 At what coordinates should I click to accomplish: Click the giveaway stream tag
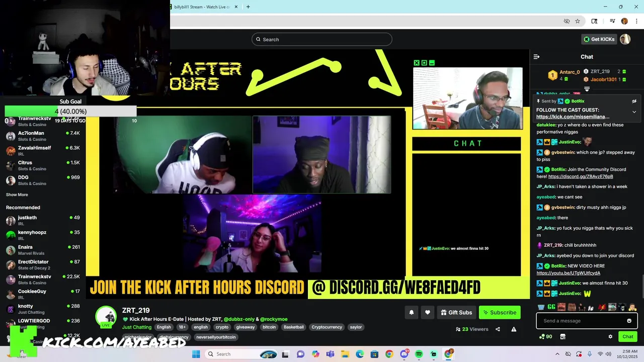pyautogui.click(x=246, y=327)
